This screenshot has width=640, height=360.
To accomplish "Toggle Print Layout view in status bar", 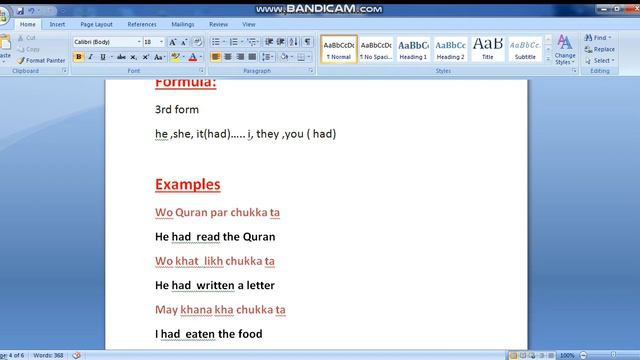I will click(513, 356).
